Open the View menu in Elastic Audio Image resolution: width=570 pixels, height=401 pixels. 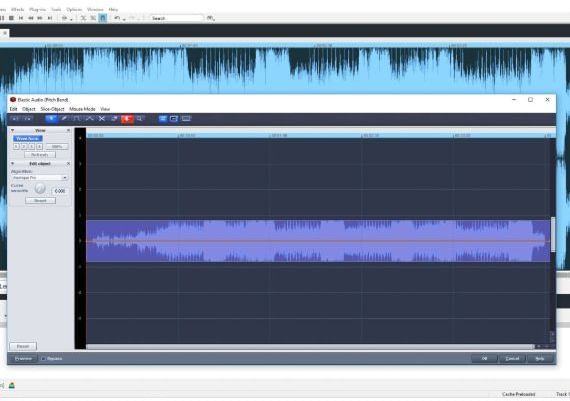[105, 109]
